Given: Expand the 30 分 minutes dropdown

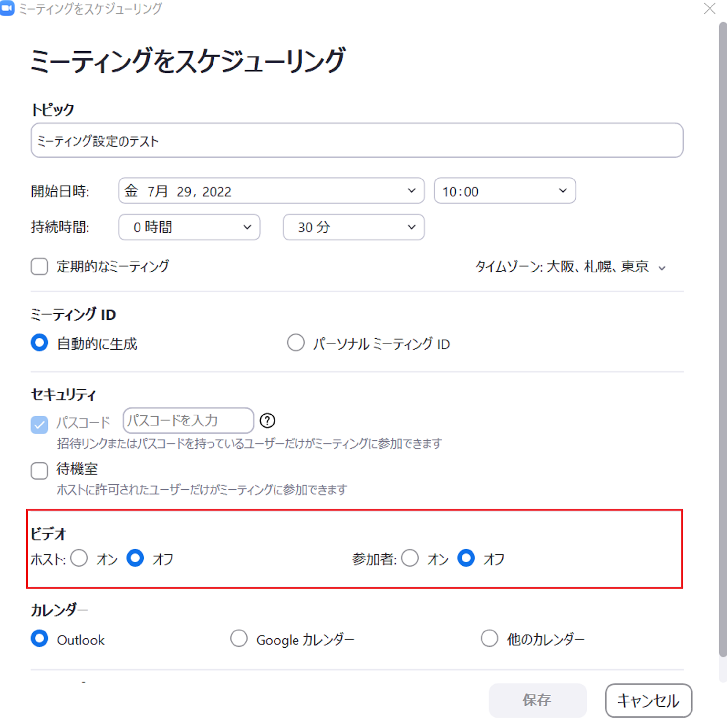Looking at the screenshot, I should 353,227.
